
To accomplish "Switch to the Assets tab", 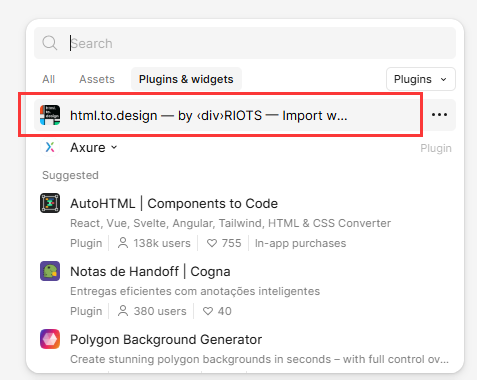I will [97, 79].
